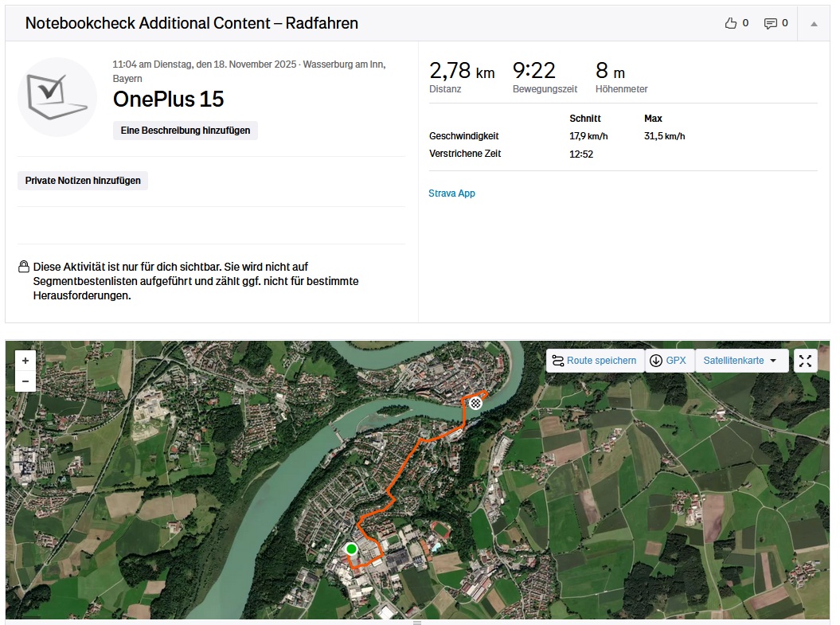The height and width of the screenshot is (625, 840).
Task: Zoom in on the map with plus
Action: point(25,361)
